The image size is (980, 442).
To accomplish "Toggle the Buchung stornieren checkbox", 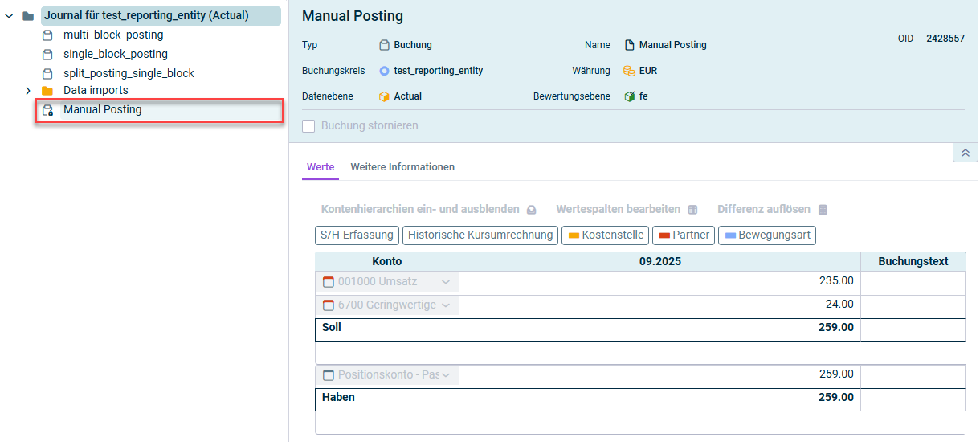I will click(x=308, y=126).
